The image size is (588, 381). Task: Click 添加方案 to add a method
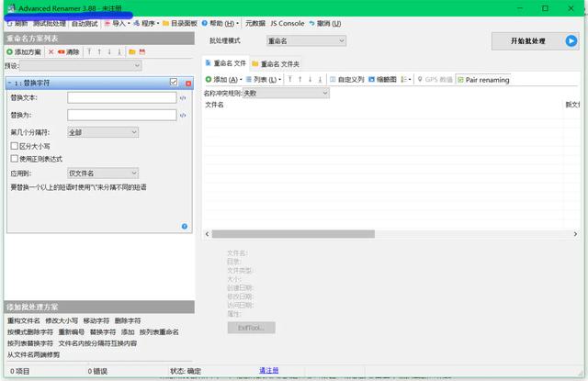click(24, 52)
